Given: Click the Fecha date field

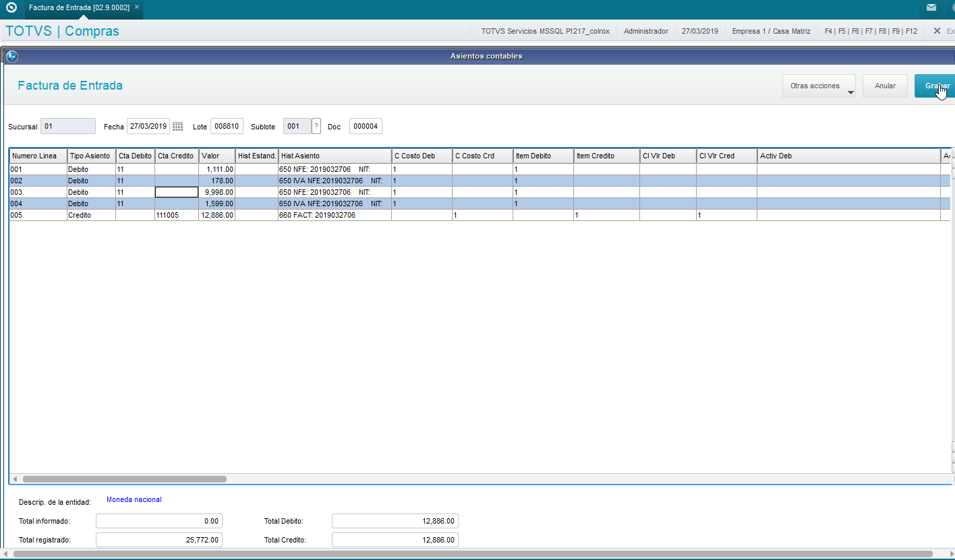Looking at the screenshot, I should coord(148,126).
